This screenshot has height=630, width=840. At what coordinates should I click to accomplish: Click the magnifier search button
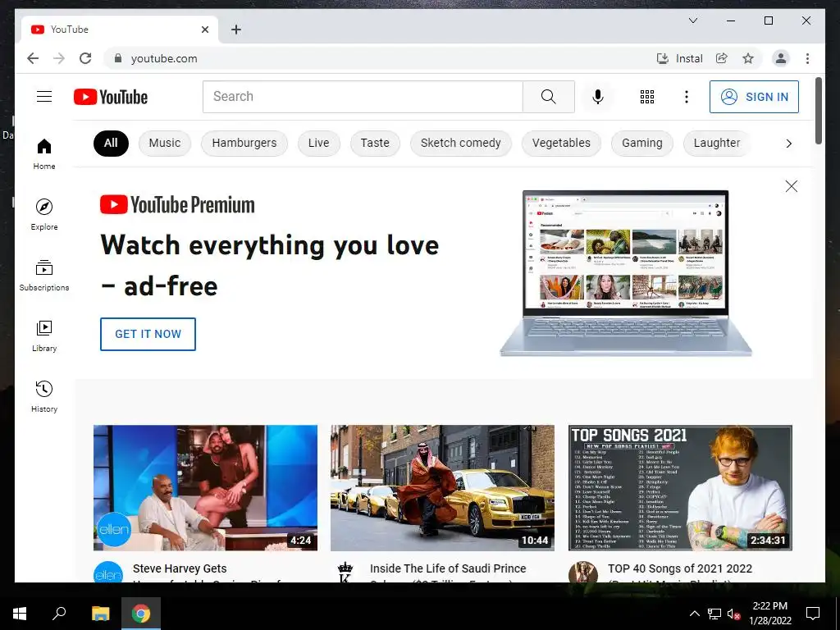click(x=548, y=97)
